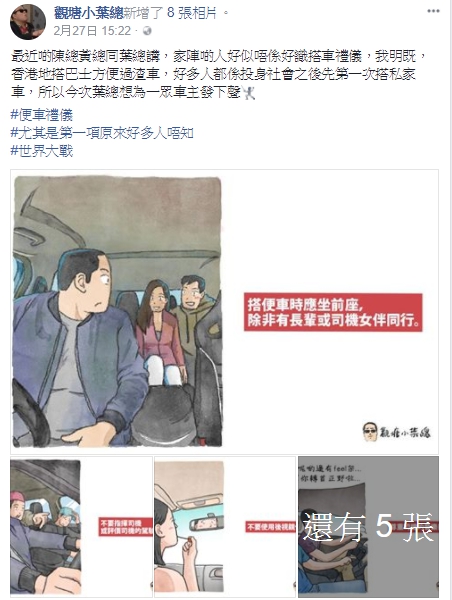Click the emoji at end of post text

click(x=248, y=92)
